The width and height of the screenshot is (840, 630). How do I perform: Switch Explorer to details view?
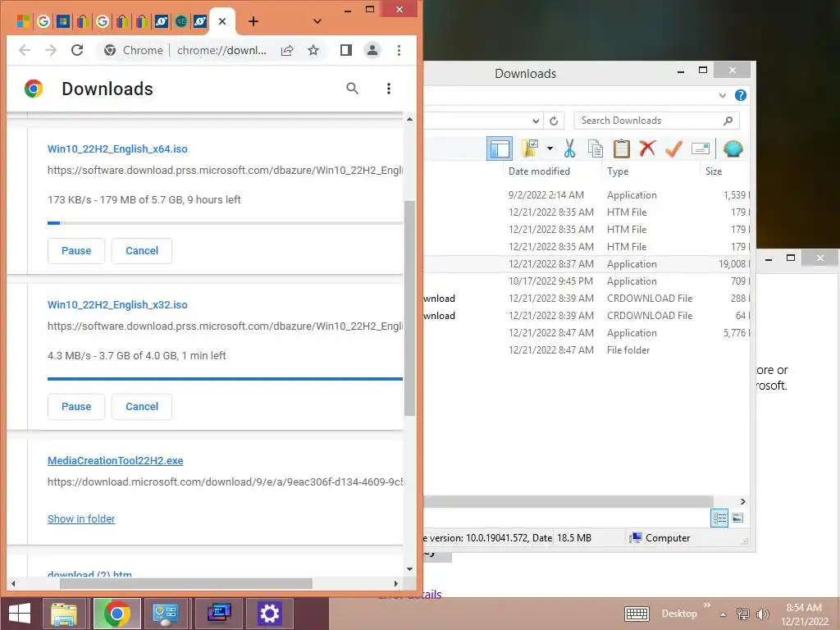click(719, 518)
